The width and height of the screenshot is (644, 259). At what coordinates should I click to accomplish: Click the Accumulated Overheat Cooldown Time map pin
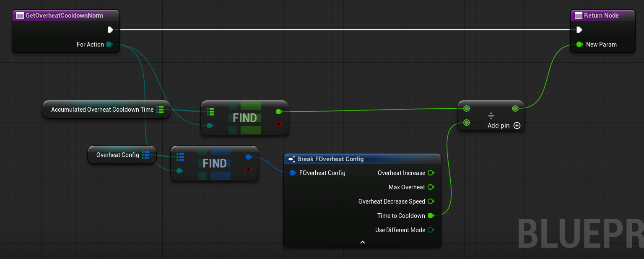click(160, 110)
